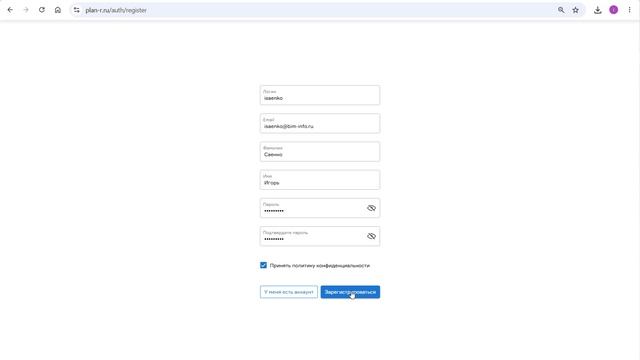Click the privacy policy label text
This screenshot has width=640, height=360.
320,266
